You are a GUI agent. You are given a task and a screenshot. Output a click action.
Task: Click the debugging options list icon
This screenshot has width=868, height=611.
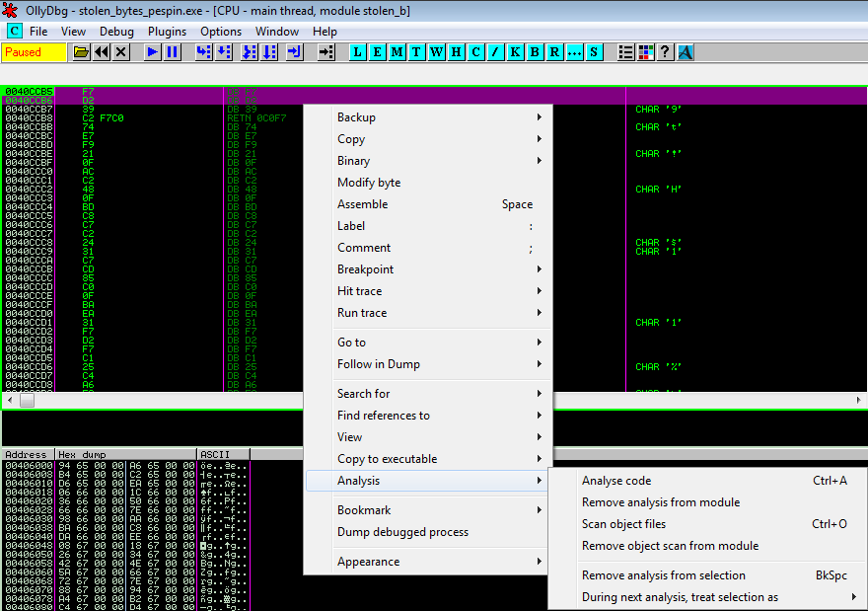[x=625, y=52]
